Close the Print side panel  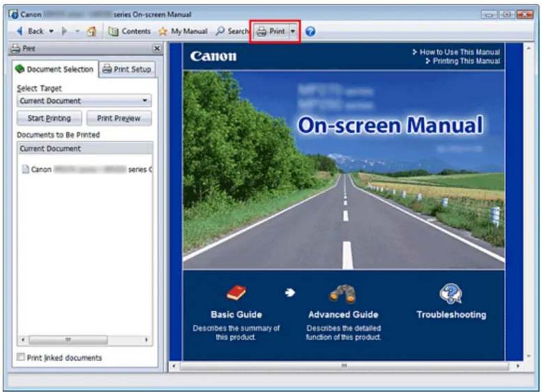click(157, 48)
